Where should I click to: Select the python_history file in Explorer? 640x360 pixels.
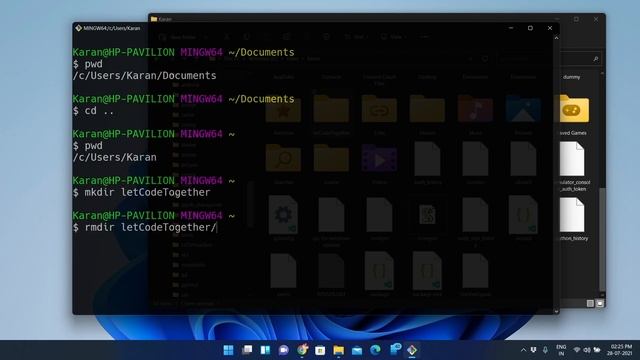[x=573, y=220]
